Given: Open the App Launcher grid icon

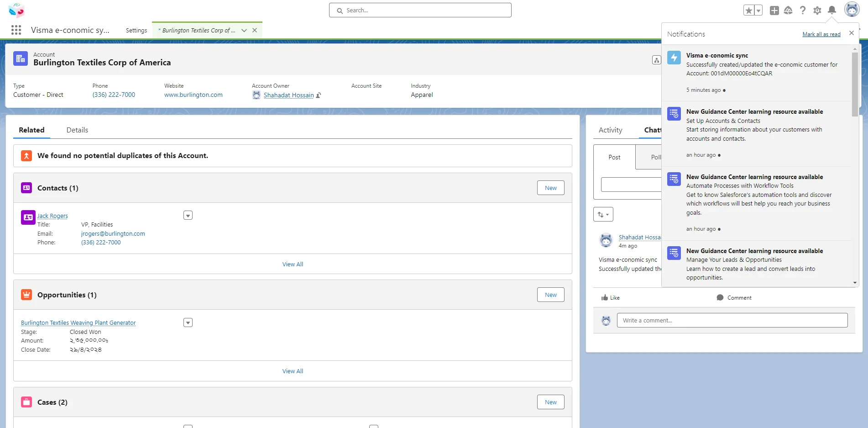Looking at the screenshot, I should pyautogui.click(x=16, y=30).
